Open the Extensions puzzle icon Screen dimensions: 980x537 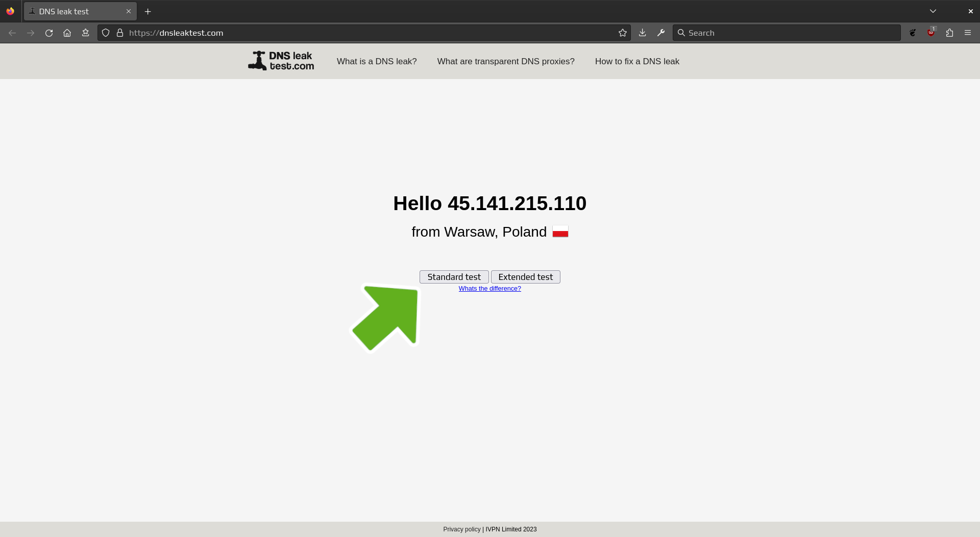[949, 33]
